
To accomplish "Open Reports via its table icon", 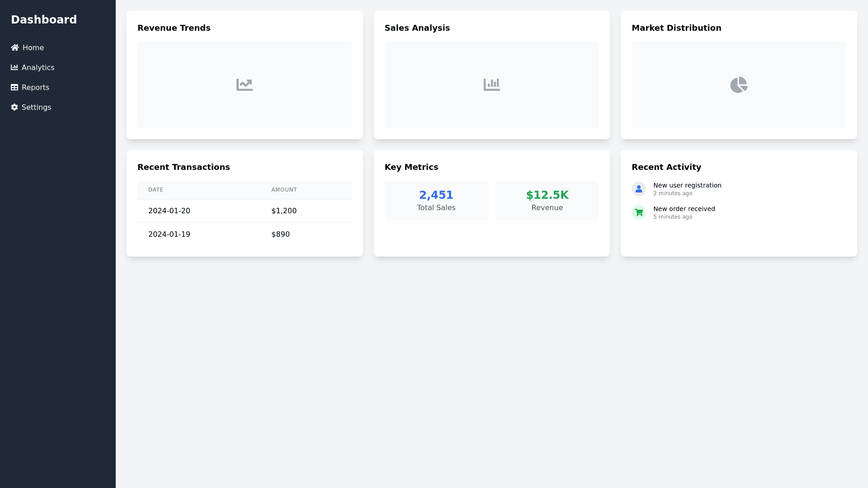I will 14,87.
